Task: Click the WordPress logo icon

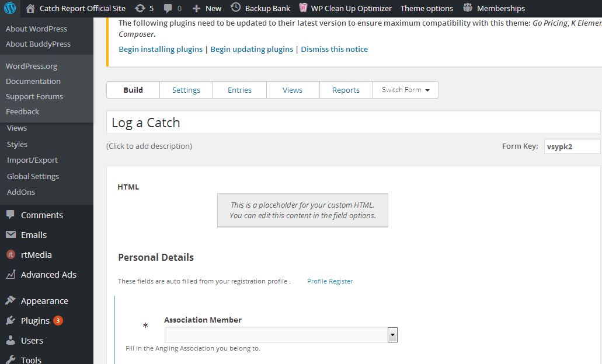Action: click(10, 8)
